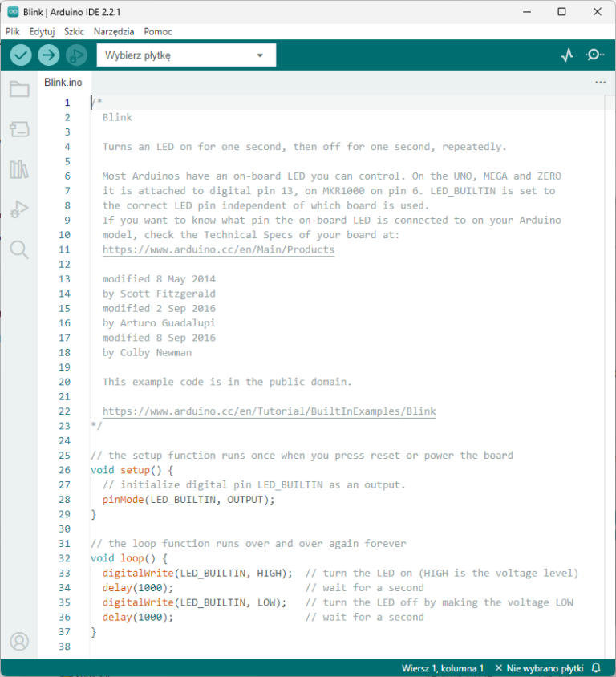
Task: Open the Boards Manager sidebar
Action: (19, 129)
